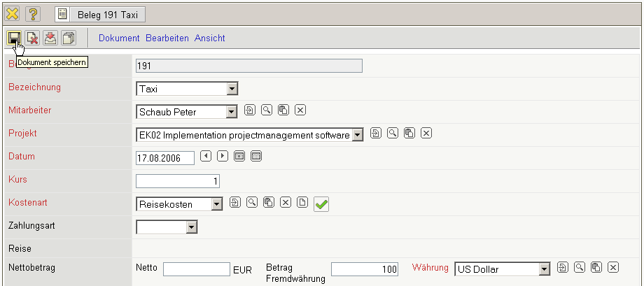
Task: Open the Dokument menu
Action: pyautogui.click(x=119, y=38)
